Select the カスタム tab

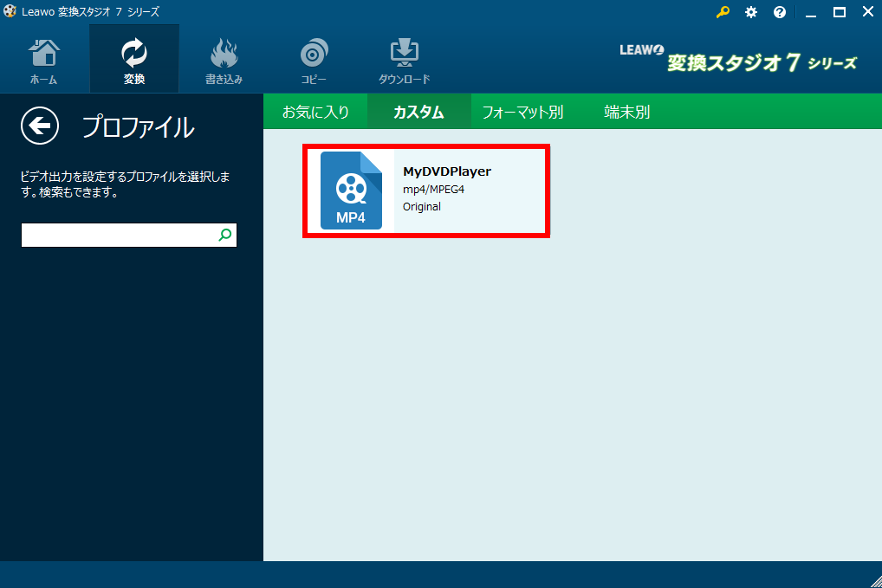(x=418, y=112)
